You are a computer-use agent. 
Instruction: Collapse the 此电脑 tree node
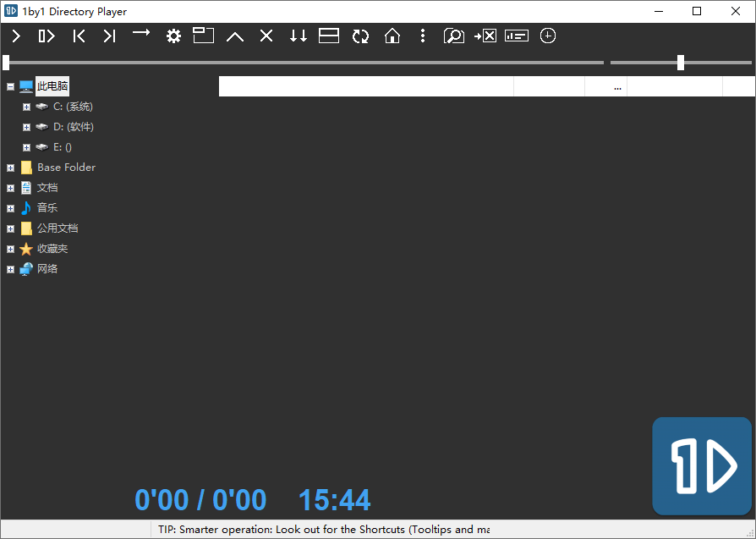point(10,86)
